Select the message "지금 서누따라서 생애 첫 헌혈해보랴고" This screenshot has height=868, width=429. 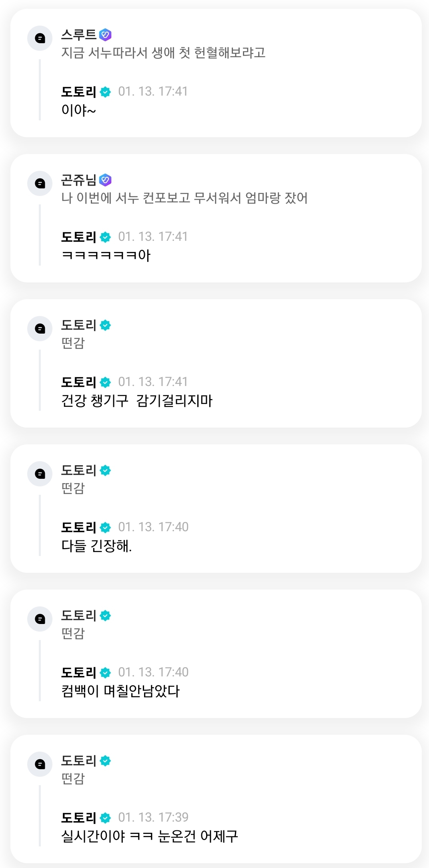click(x=163, y=53)
